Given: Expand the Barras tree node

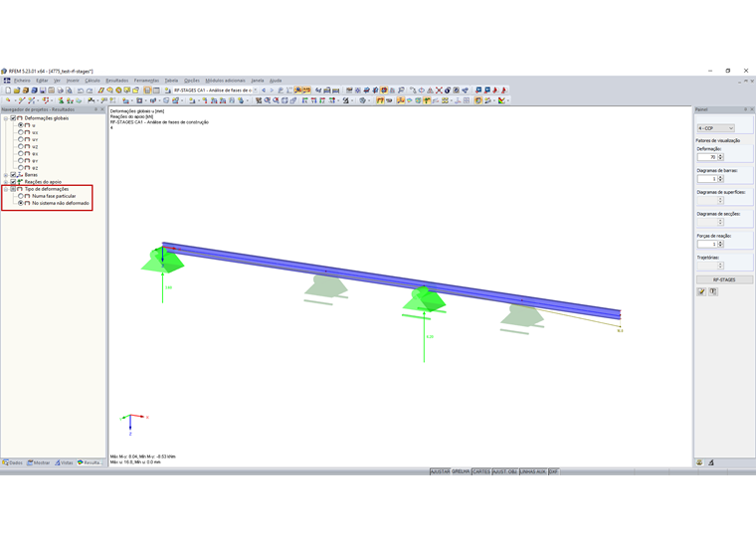Looking at the screenshot, I should click(6, 175).
